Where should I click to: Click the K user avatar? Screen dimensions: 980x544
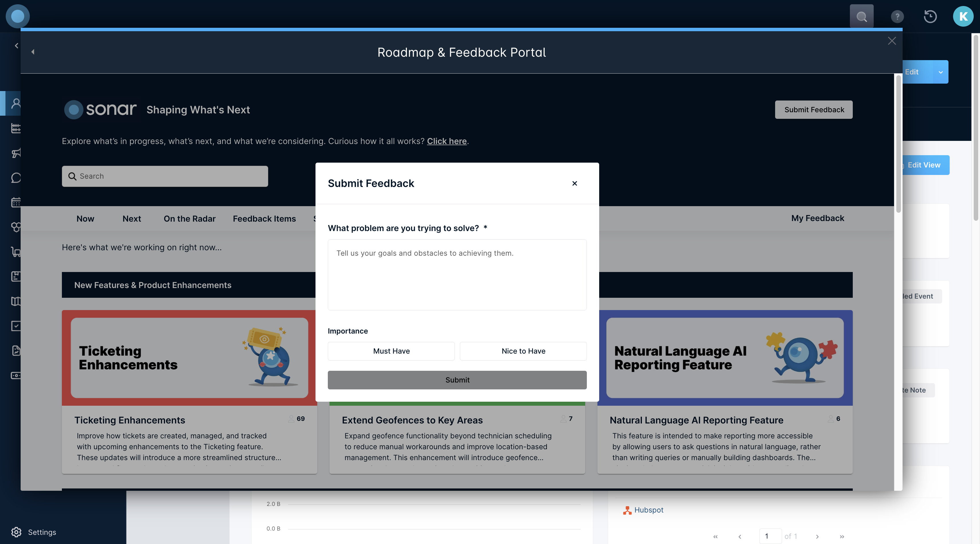963,16
